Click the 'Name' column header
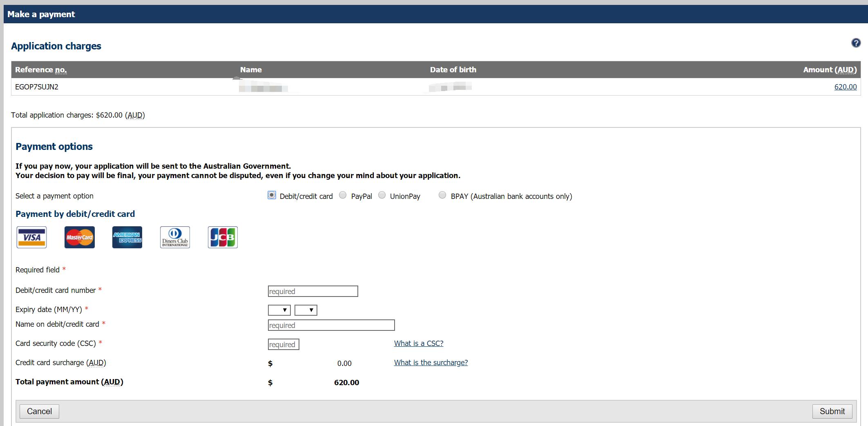The height and width of the screenshot is (426, 868). point(251,70)
